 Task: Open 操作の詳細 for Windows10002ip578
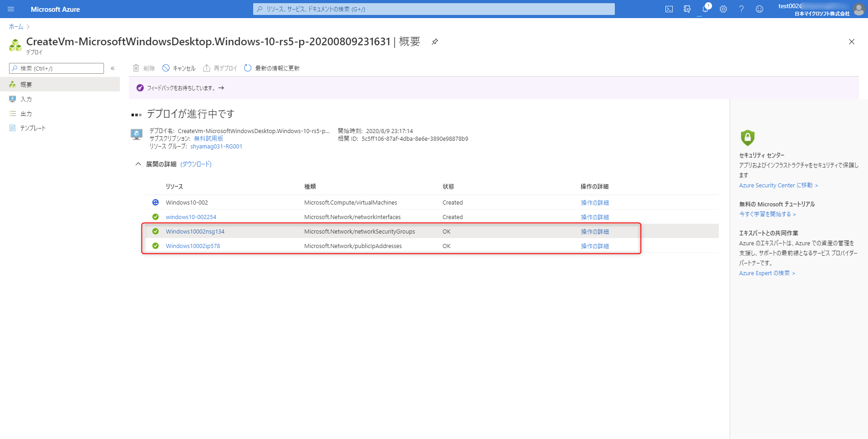click(x=594, y=246)
